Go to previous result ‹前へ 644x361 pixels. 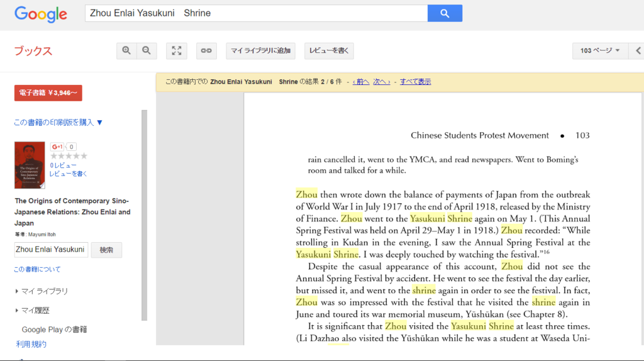coord(361,82)
